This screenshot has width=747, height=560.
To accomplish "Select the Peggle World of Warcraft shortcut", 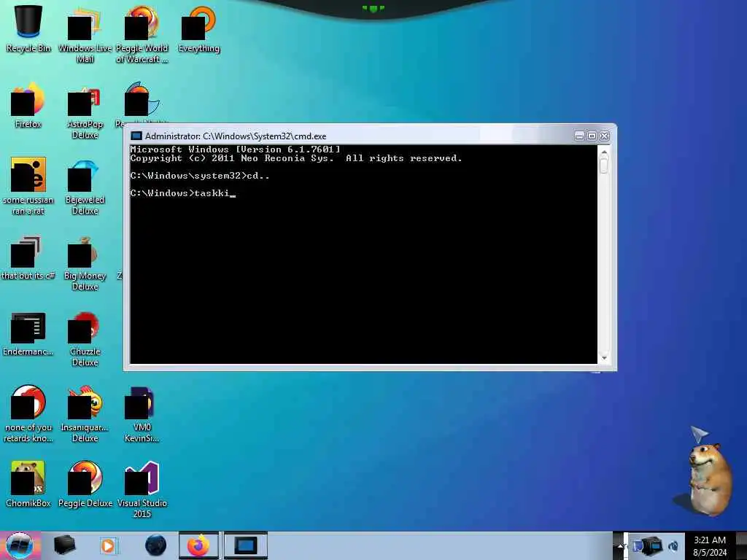I will click(x=142, y=34).
